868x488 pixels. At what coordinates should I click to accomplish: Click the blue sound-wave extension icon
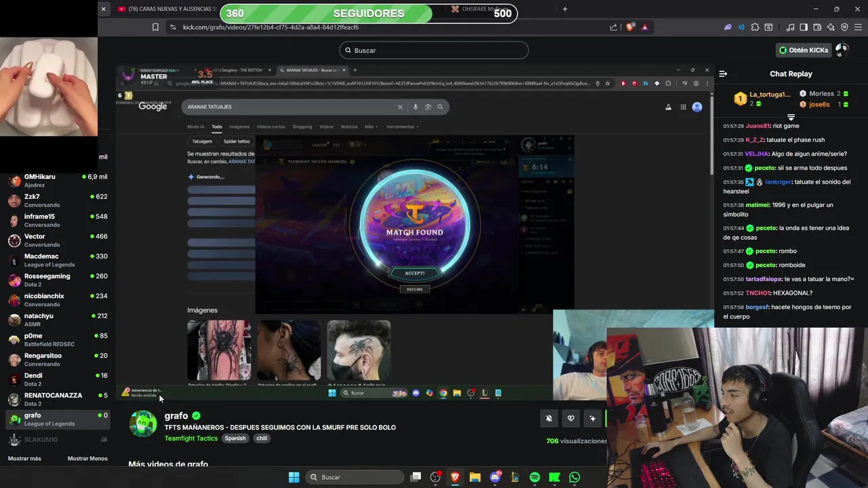click(x=741, y=27)
